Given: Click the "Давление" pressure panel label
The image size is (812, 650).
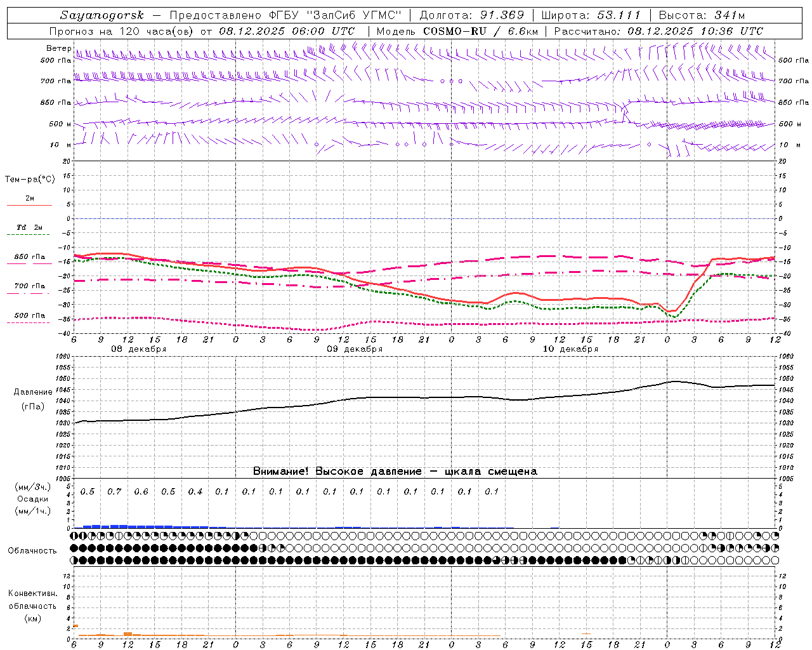Looking at the screenshot, I should click(x=33, y=392).
